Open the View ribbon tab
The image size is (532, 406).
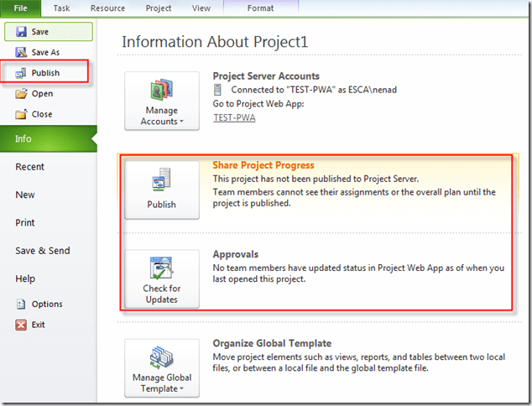[x=201, y=8]
